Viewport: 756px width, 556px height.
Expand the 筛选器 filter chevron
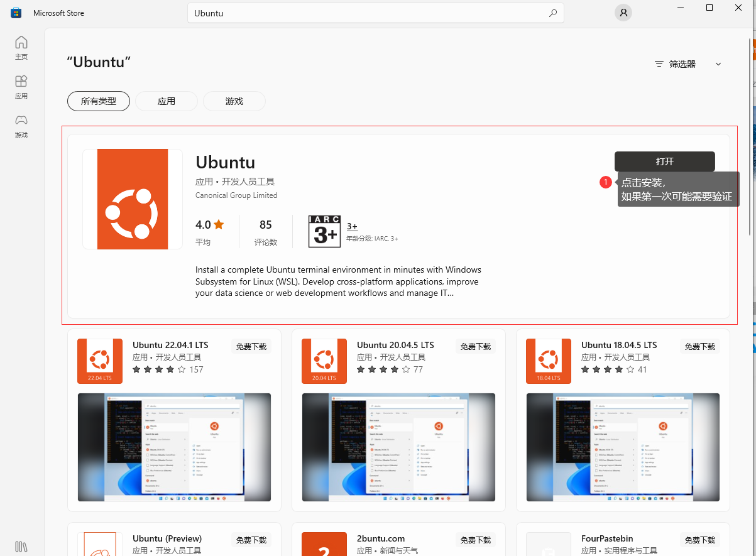[718, 64]
